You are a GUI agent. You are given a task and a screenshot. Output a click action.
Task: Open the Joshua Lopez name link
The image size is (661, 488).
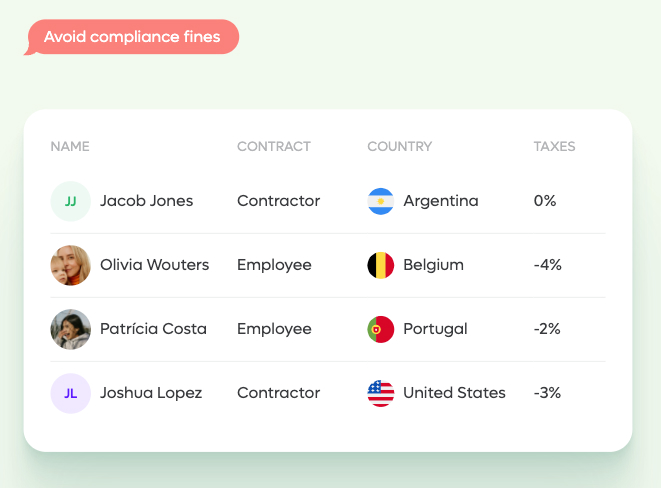coord(151,393)
